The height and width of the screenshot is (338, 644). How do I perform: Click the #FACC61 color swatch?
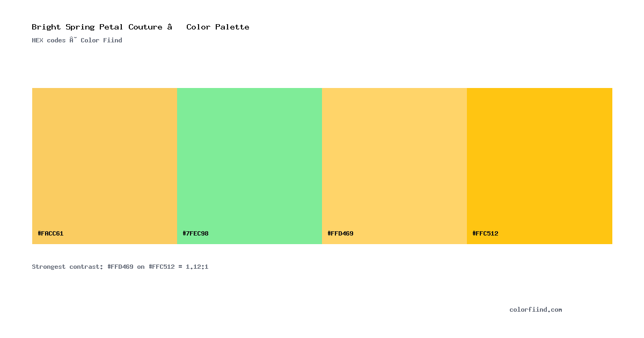(105, 166)
